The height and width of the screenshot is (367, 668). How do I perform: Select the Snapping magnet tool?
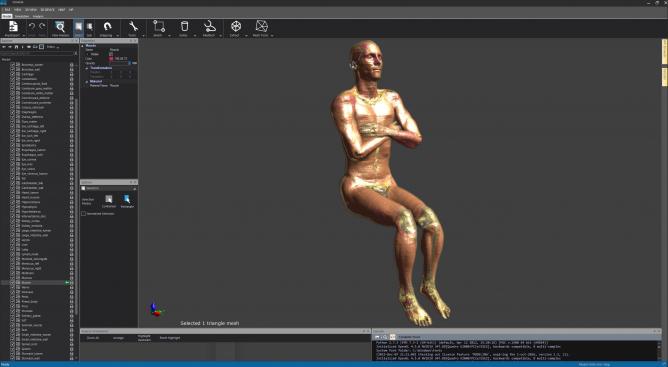(x=107, y=26)
